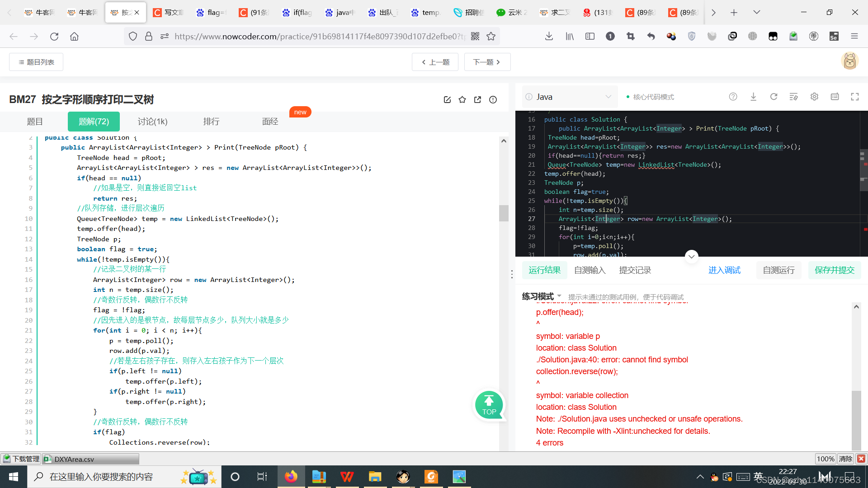Viewport: 868px width, 488px height.
Task: Open File Explorer from the taskbar
Action: click(375, 477)
